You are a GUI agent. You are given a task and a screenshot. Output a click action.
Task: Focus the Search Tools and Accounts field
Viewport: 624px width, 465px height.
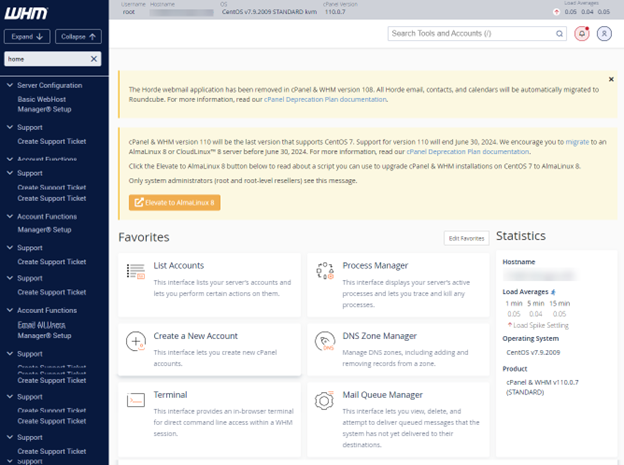pyautogui.click(x=476, y=33)
